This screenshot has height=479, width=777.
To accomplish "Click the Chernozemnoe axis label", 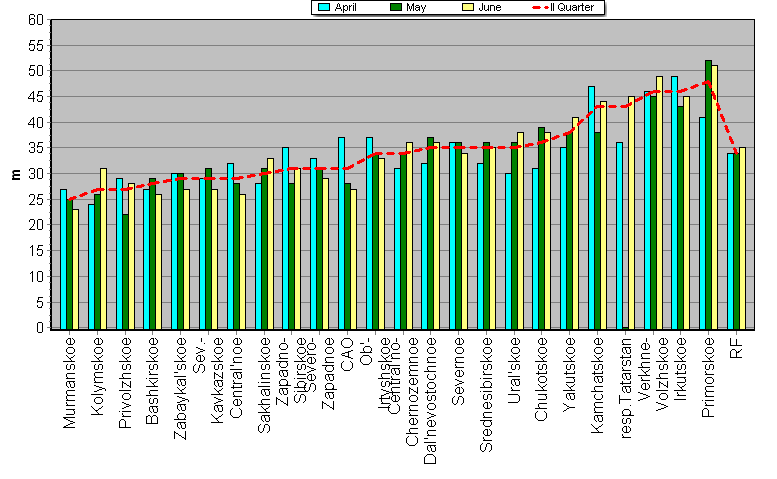I will pos(412,391).
